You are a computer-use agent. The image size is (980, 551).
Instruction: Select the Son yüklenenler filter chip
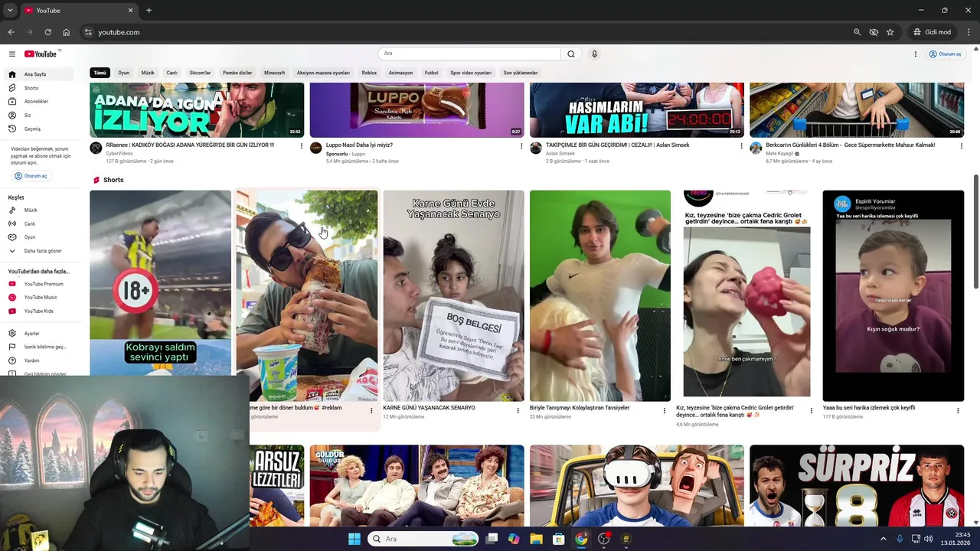pyautogui.click(x=521, y=73)
